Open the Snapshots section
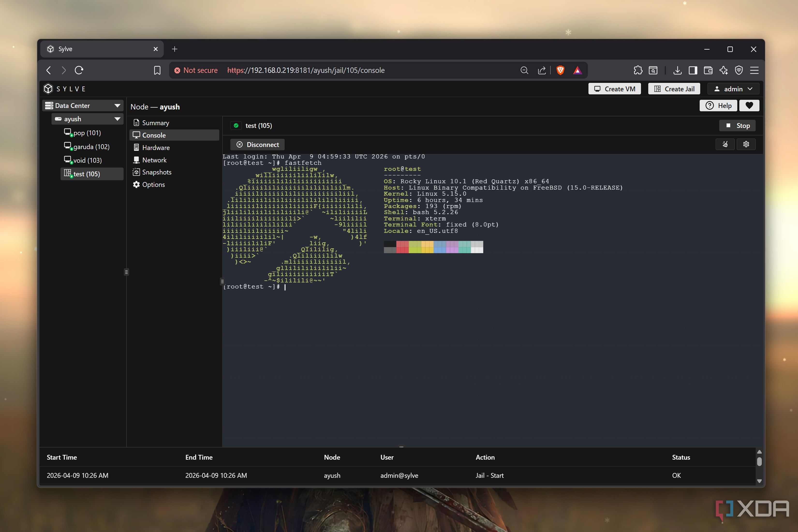Screen dimensions: 798x532 [174, 172]
